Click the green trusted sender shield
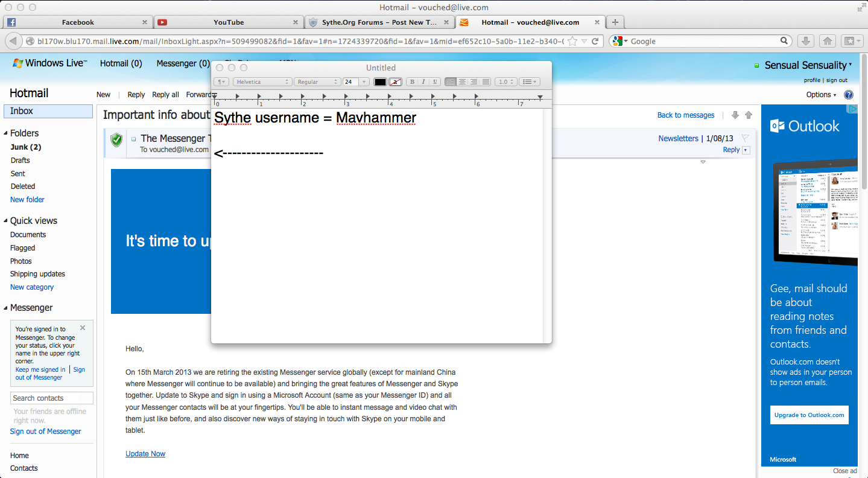 [116, 140]
